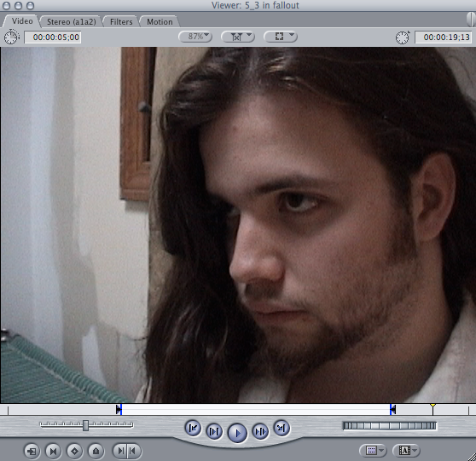The image size is (476, 461).
Task: Click the Mark In/Out button
Action: 126,451
